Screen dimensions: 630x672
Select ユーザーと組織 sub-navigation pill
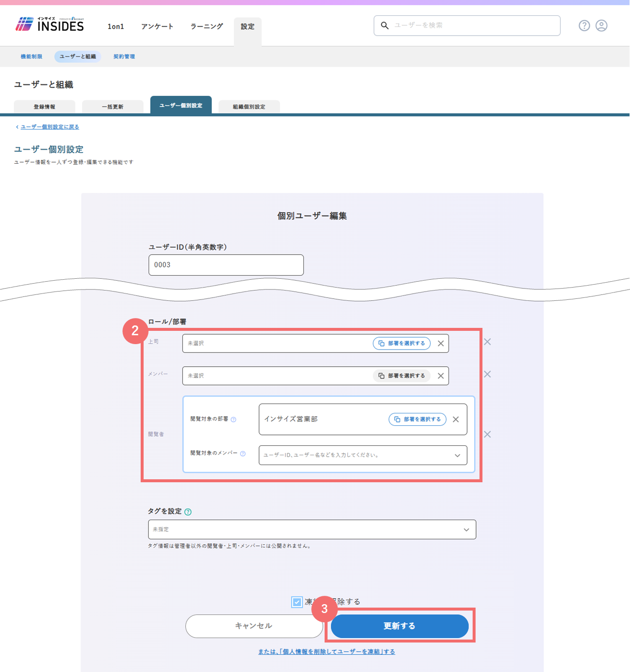click(x=78, y=57)
